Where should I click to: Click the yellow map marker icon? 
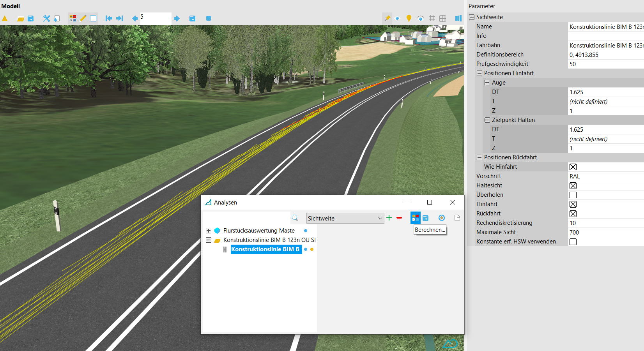[409, 18]
